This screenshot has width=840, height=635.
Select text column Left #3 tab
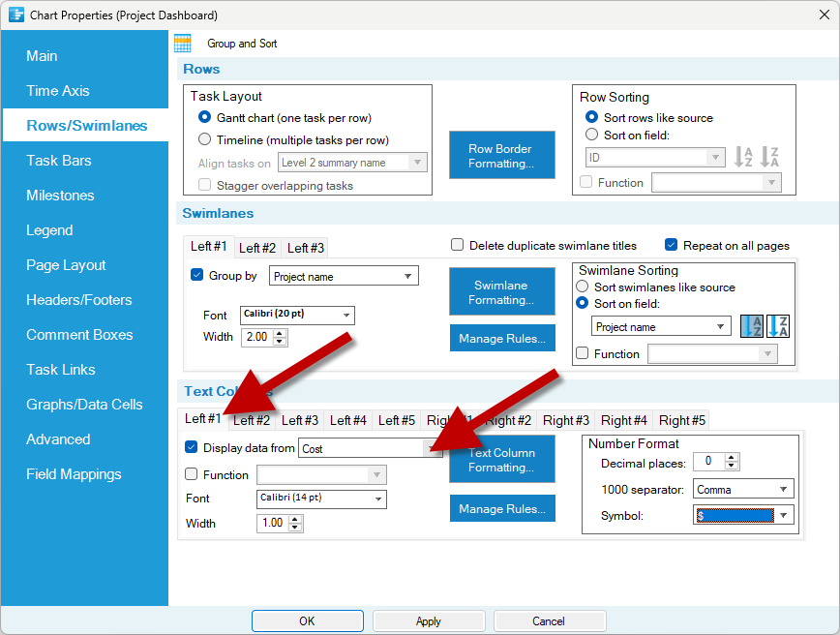point(299,420)
